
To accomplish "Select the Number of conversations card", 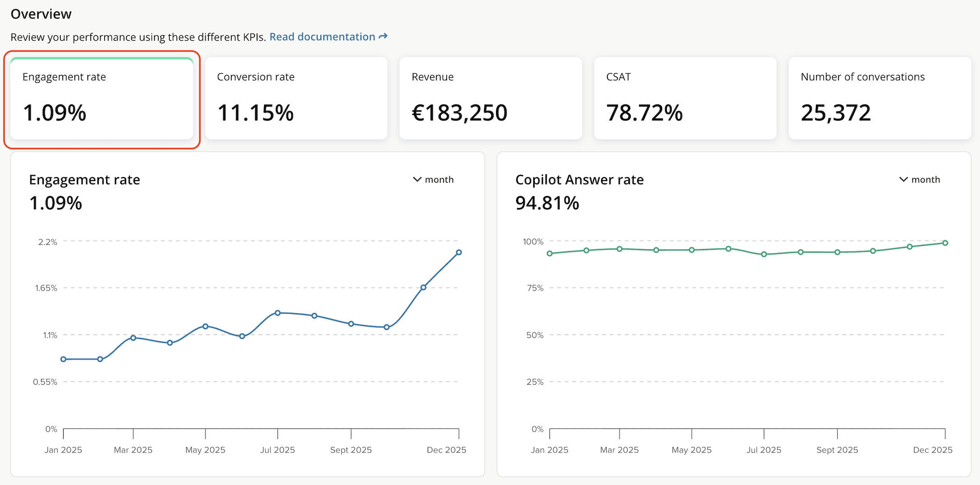I will tap(879, 98).
